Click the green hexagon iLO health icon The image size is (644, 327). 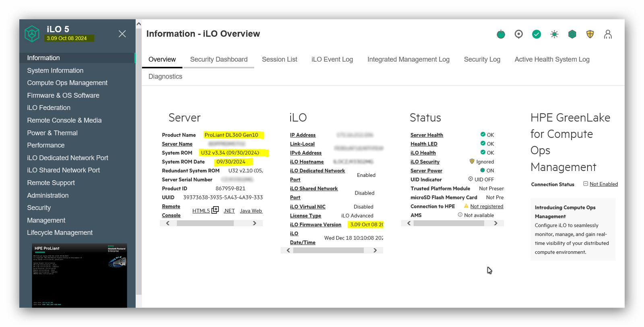click(x=572, y=35)
